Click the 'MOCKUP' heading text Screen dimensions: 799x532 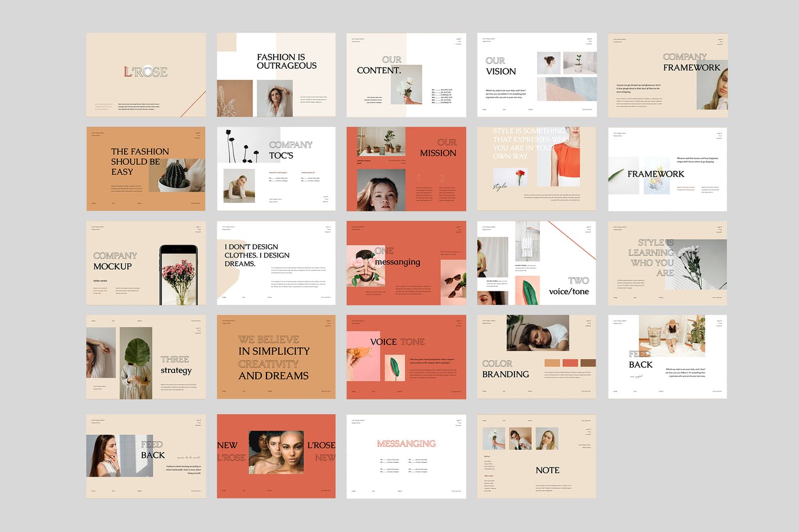113,266
